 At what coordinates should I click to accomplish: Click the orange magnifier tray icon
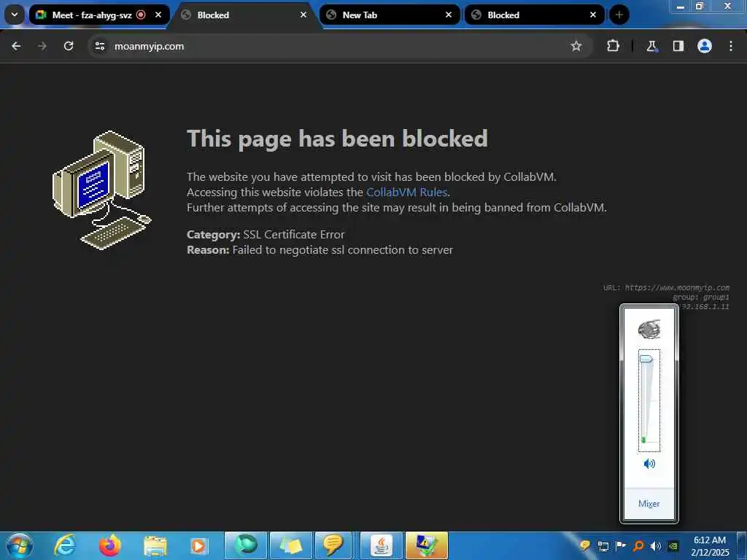click(638, 546)
